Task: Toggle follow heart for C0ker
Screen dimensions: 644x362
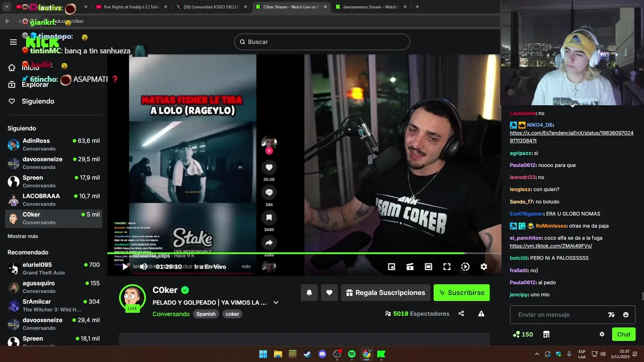Action: coord(329,293)
